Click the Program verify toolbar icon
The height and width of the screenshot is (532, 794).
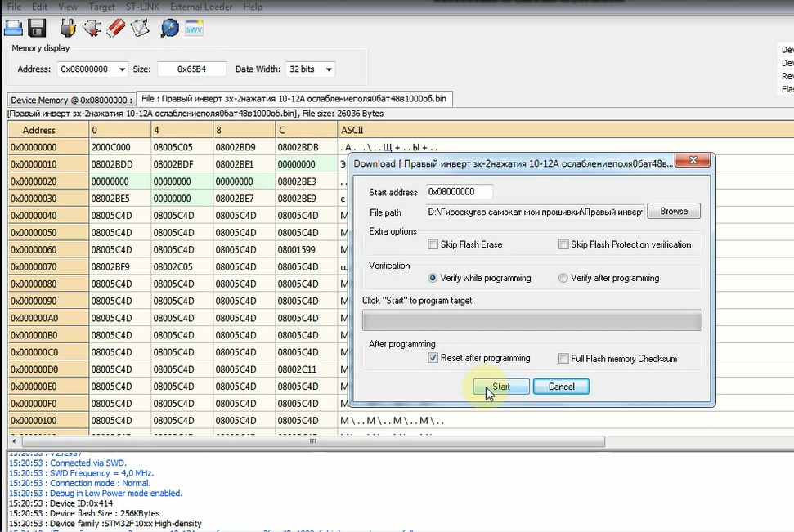click(x=140, y=29)
